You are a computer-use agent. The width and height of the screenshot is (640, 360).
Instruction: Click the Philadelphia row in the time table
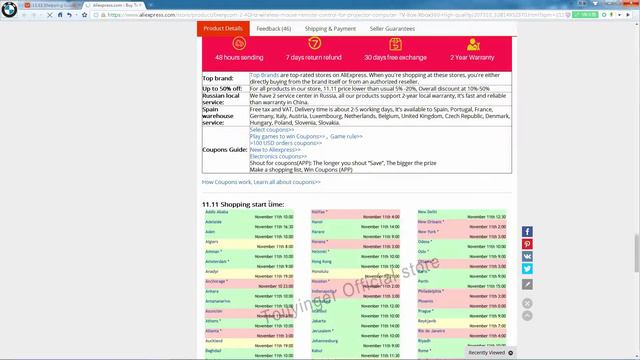pos(462,293)
